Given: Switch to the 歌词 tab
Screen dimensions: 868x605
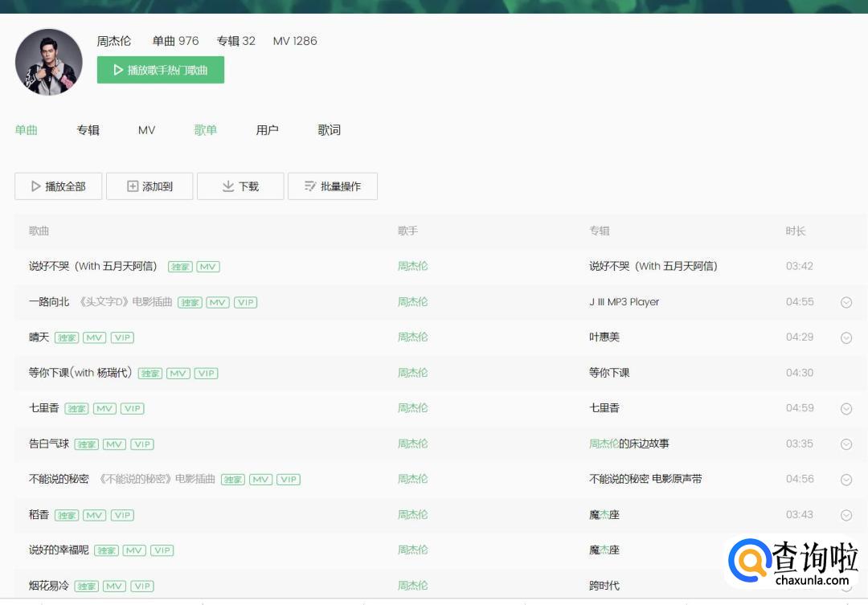Looking at the screenshot, I should 330,130.
